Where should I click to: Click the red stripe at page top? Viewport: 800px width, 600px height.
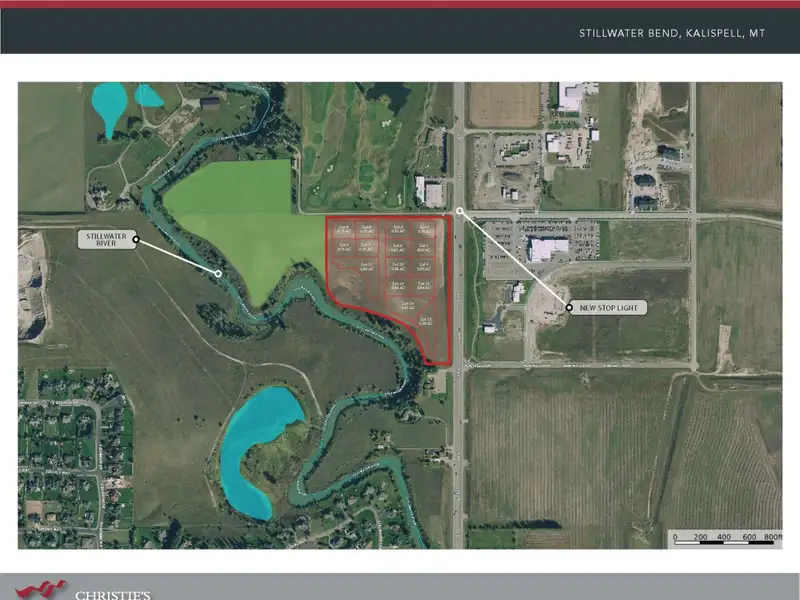pyautogui.click(x=400, y=3)
